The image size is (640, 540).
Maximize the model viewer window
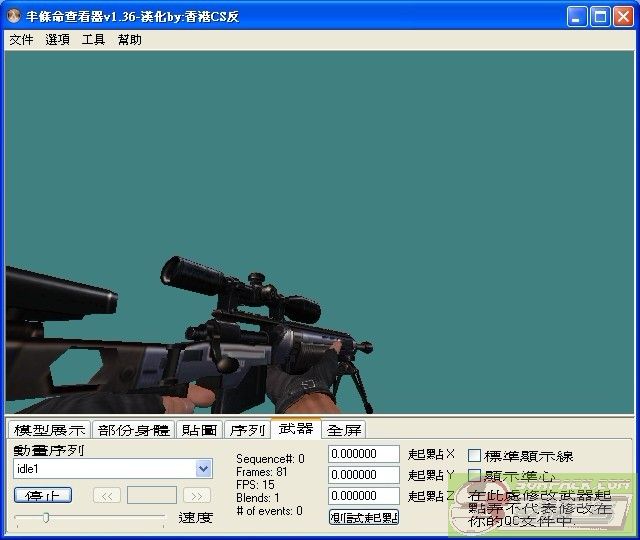(600, 17)
